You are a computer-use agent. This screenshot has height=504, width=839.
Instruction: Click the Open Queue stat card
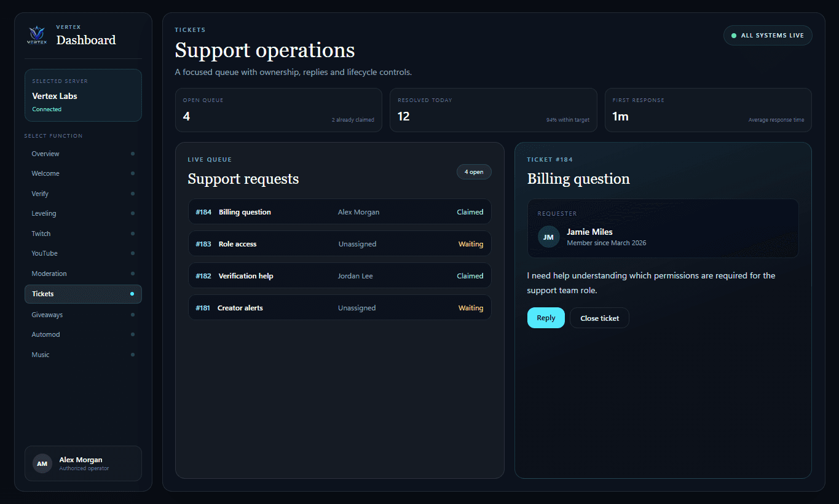(278, 110)
